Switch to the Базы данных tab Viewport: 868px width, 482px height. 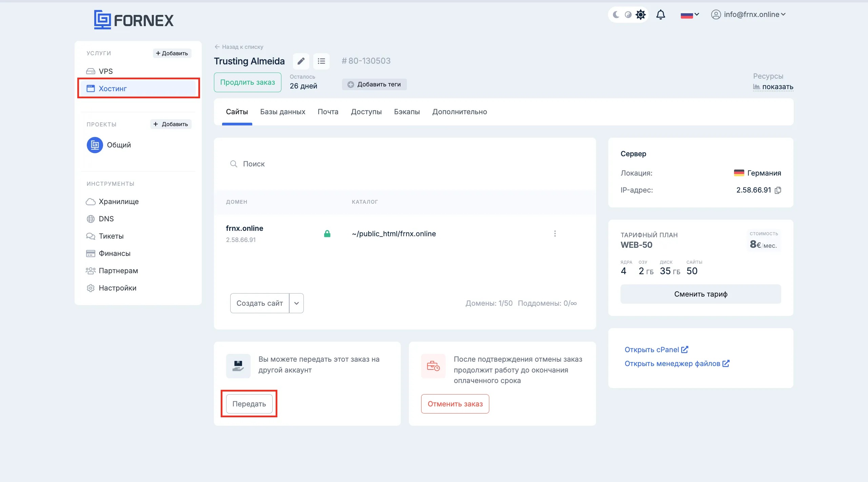(282, 112)
